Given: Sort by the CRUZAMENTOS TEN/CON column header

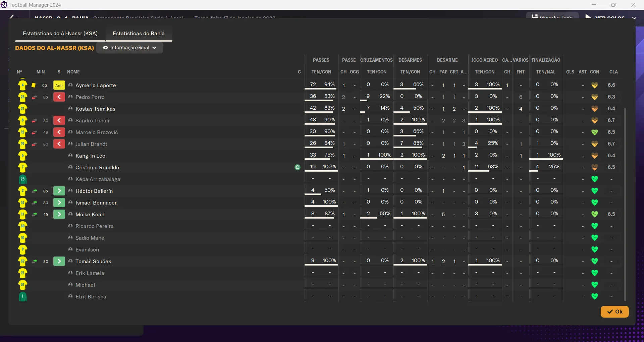Looking at the screenshot, I should pos(377,72).
